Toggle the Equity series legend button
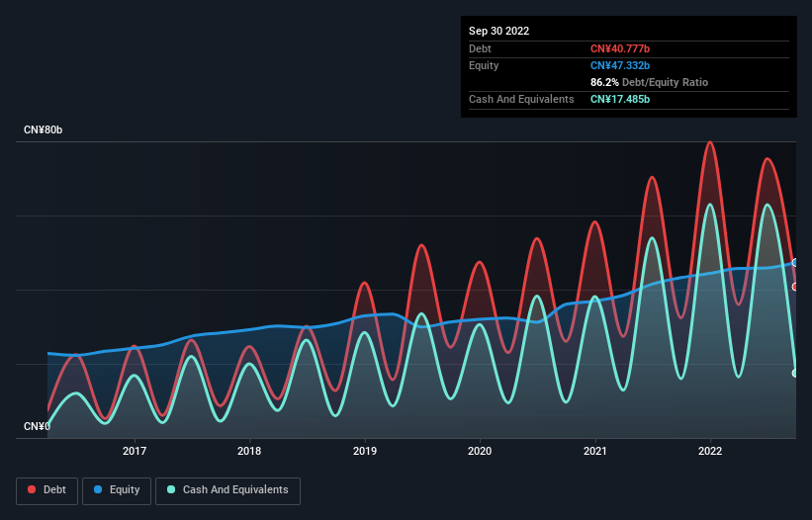 (x=117, y=490)
